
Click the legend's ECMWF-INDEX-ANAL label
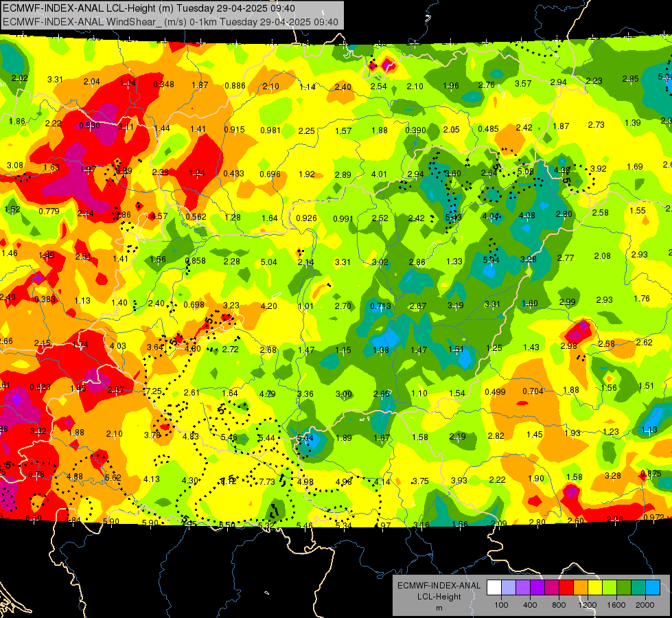tap(439, 586)
